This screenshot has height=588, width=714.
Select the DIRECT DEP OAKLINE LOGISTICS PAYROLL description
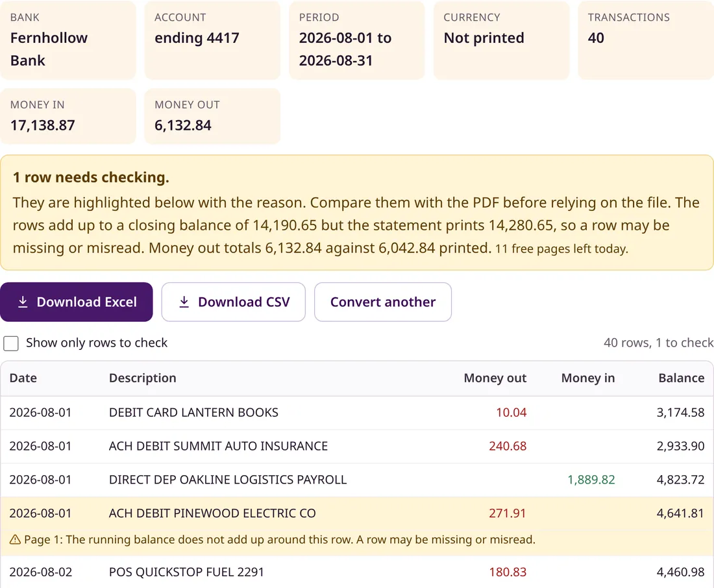(x=228, y=480)
